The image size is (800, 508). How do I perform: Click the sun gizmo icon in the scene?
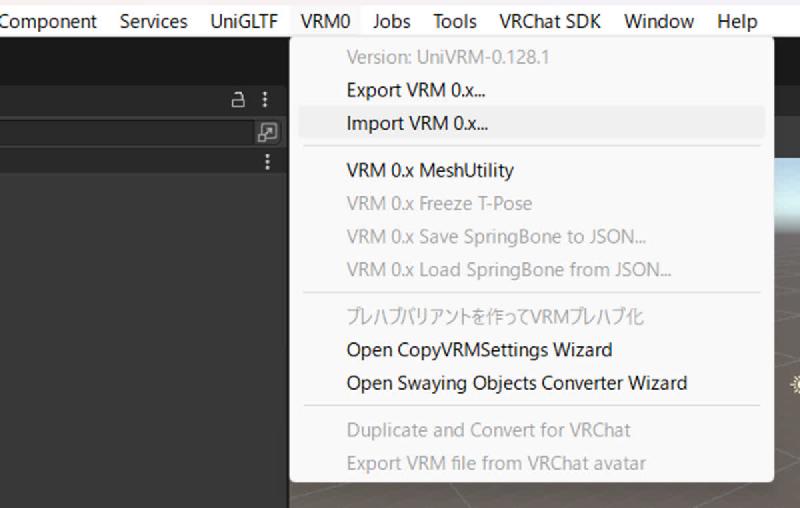[795, 384]
